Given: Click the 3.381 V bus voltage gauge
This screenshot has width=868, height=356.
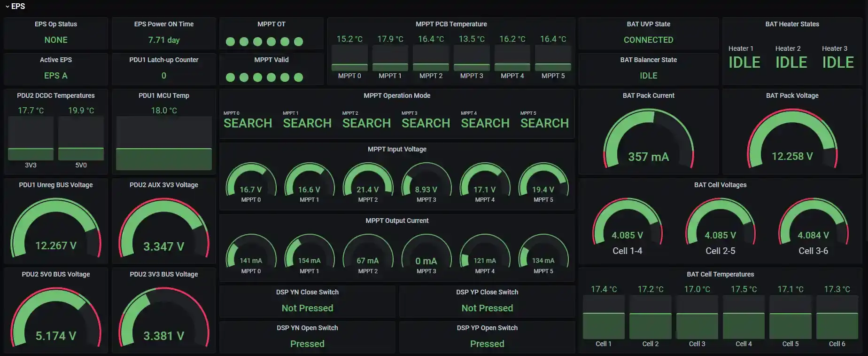Looking at the screenshot, I should point(164,318).
